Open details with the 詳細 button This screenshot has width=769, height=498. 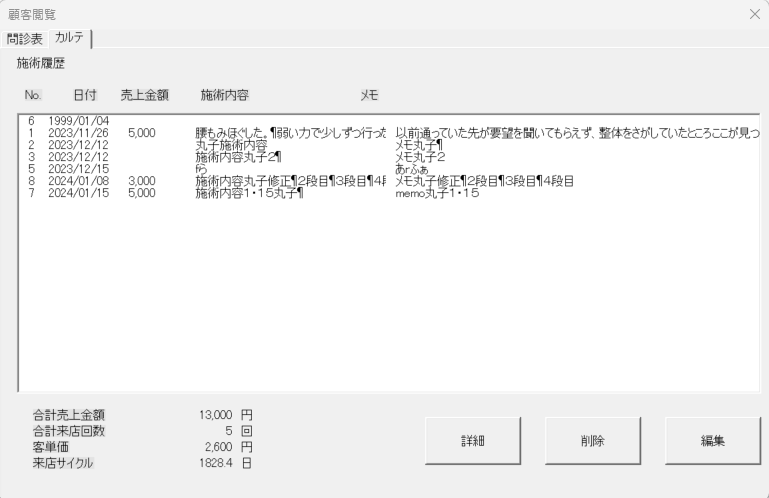(473, 441)
